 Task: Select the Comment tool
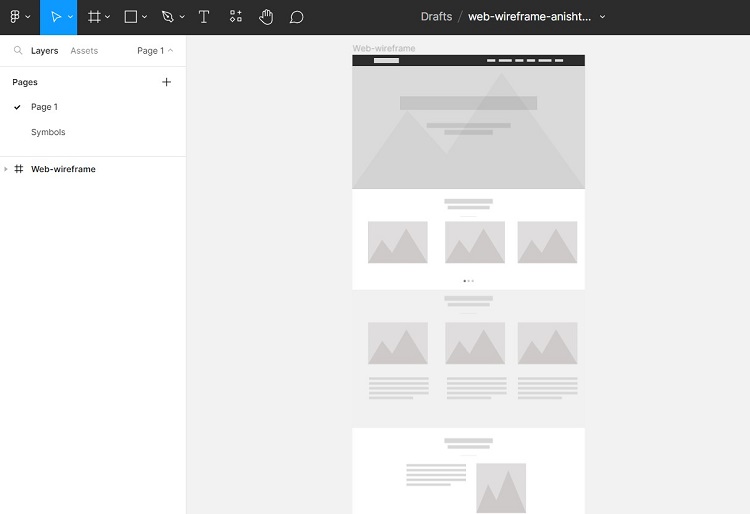click(x=297, y=17)
